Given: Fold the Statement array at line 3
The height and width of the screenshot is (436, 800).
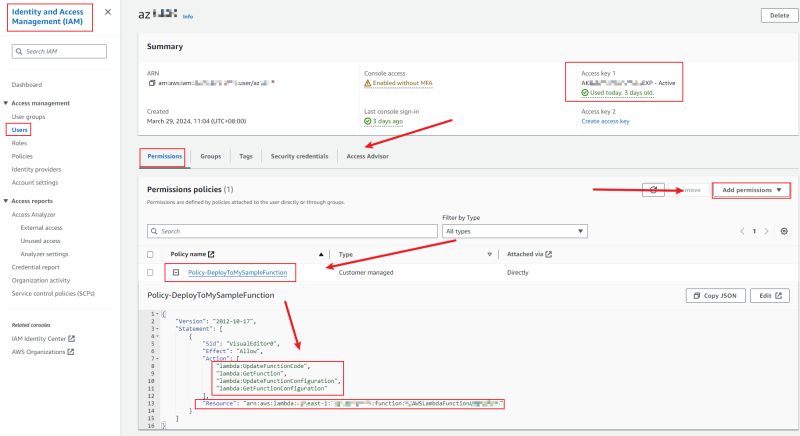Looking at the screenshot, I should [x=158, y=329].
